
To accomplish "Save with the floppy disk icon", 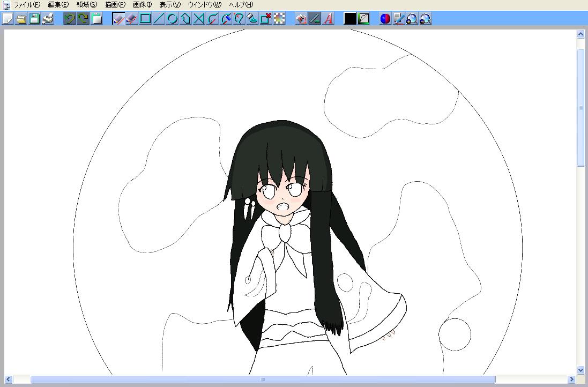I will [x=35, y=18].
